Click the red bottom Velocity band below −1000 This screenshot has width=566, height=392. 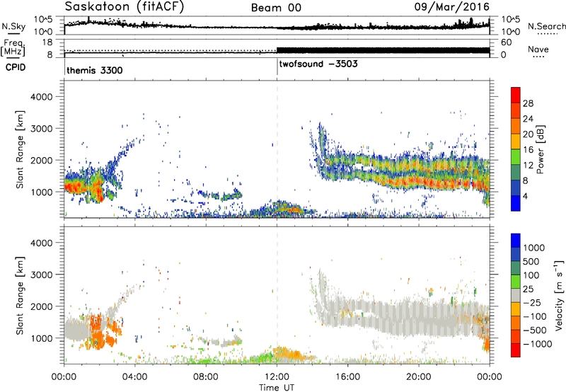(516, 350)
